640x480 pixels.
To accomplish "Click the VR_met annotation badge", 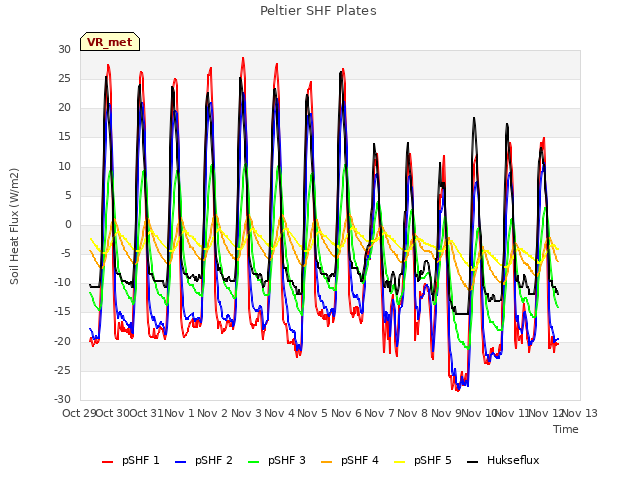I will (110, 42).
